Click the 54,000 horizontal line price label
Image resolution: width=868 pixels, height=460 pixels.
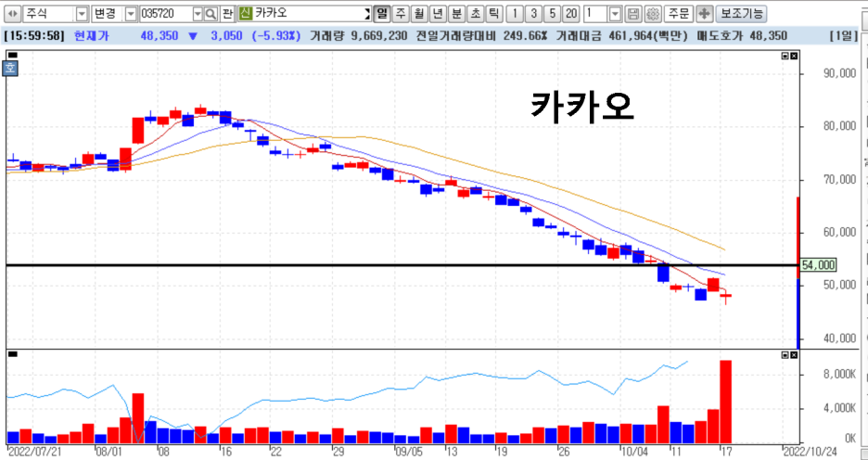click(x=818, y=265)
